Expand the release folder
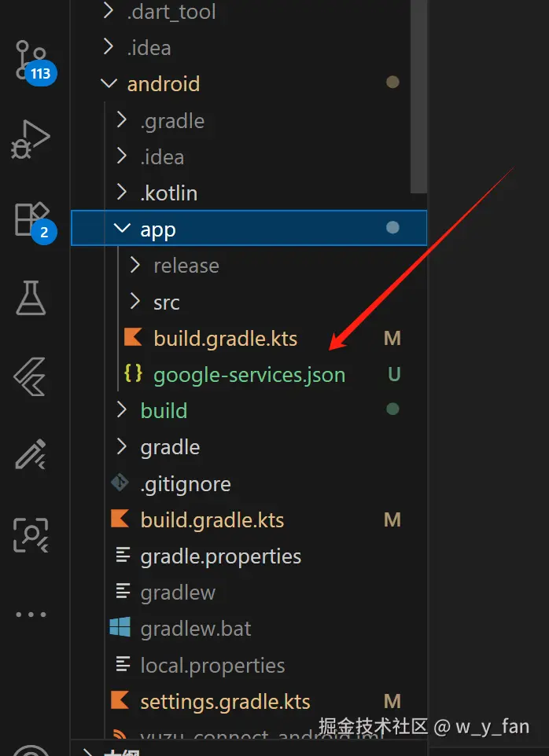The image size is (549, 756). (186, 266)
